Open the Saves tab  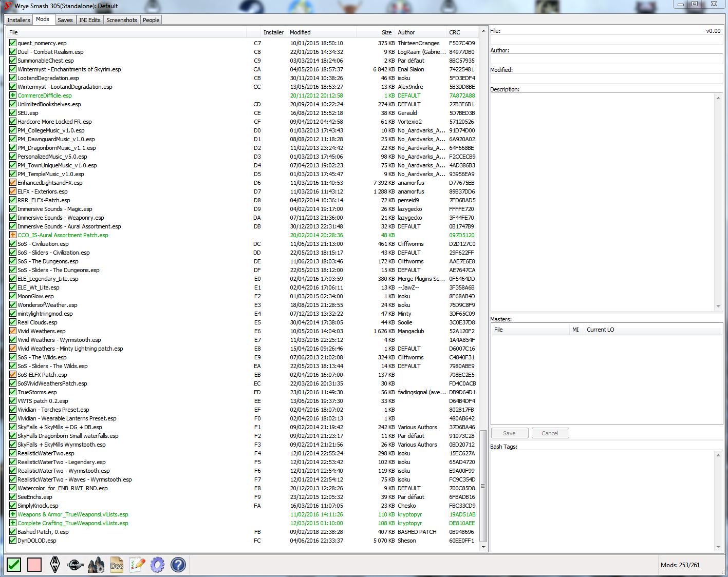65,20
